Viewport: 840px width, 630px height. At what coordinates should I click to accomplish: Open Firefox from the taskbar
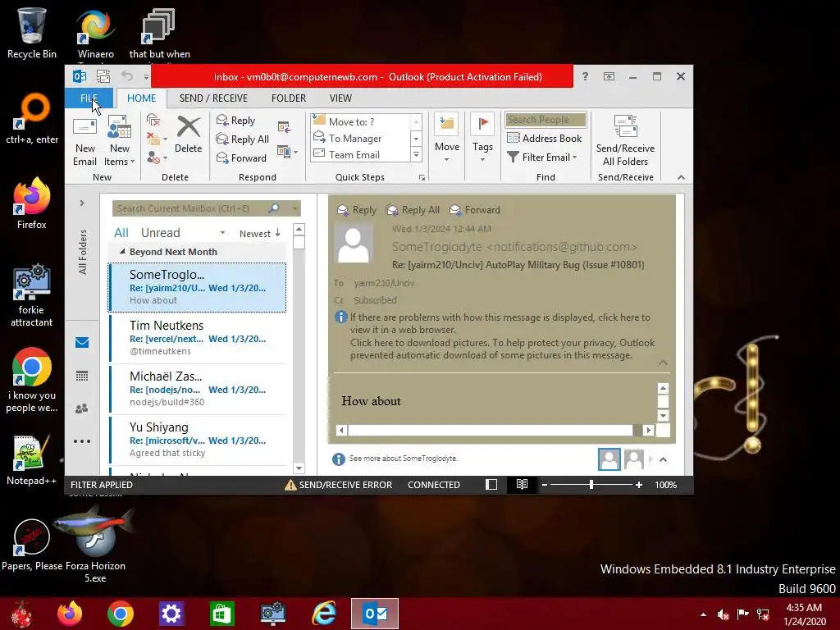pos(70,614)
